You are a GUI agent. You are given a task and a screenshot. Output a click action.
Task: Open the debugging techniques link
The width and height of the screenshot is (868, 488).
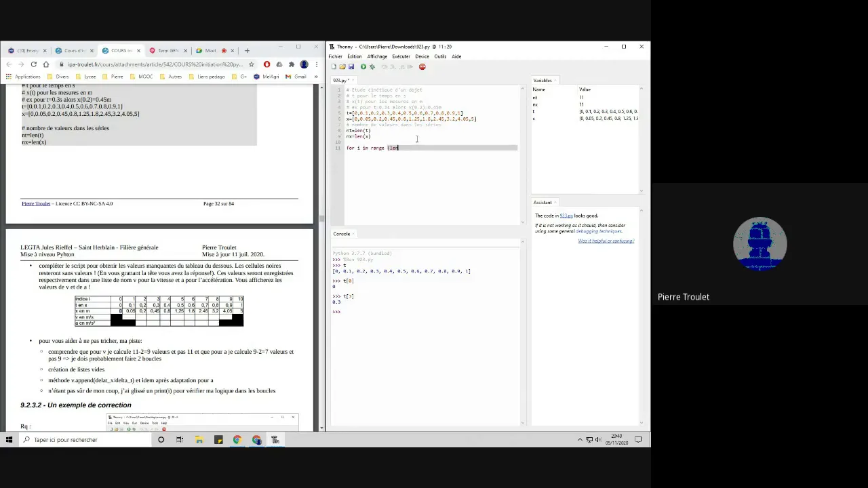pyautogui.click(x=599, y=231)
